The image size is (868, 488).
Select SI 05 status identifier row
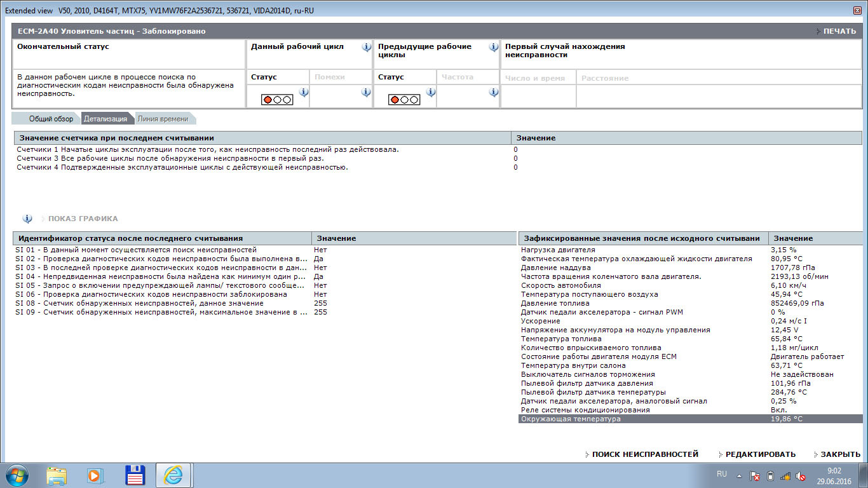tap(265, 285)
